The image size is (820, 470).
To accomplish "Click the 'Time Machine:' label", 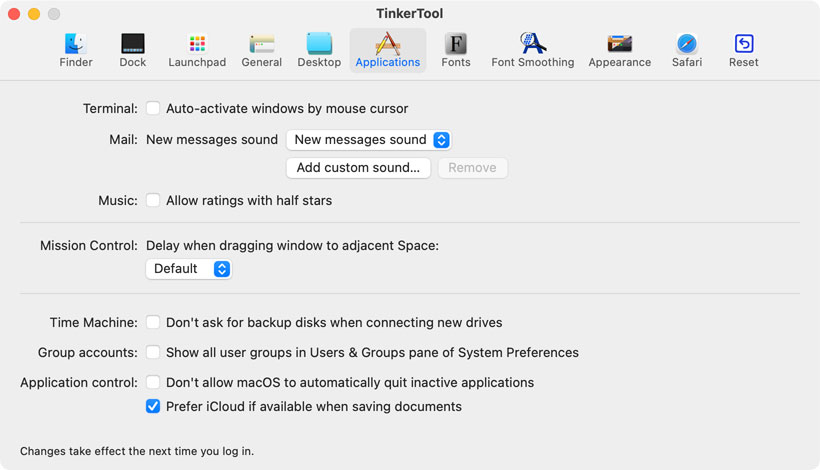I will click(94, 323).
